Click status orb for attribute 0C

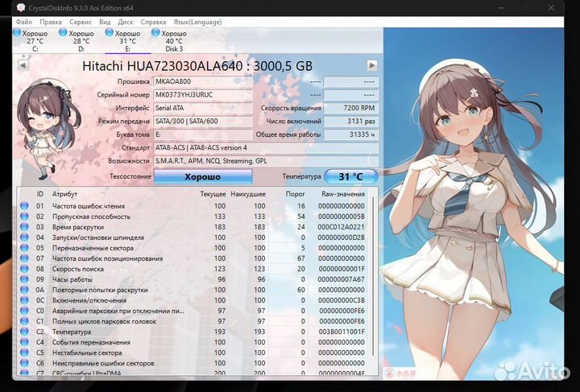point(24,300)
